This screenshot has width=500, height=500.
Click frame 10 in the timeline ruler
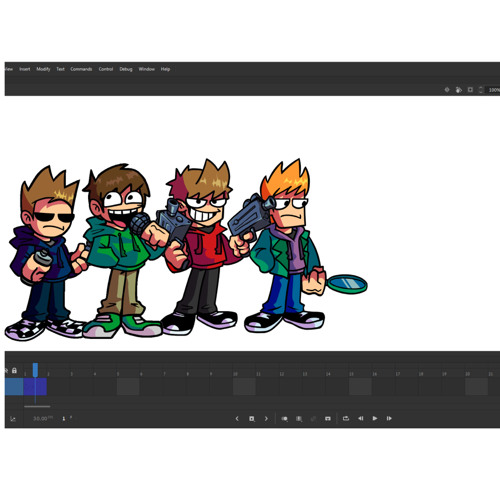(235, 374)
